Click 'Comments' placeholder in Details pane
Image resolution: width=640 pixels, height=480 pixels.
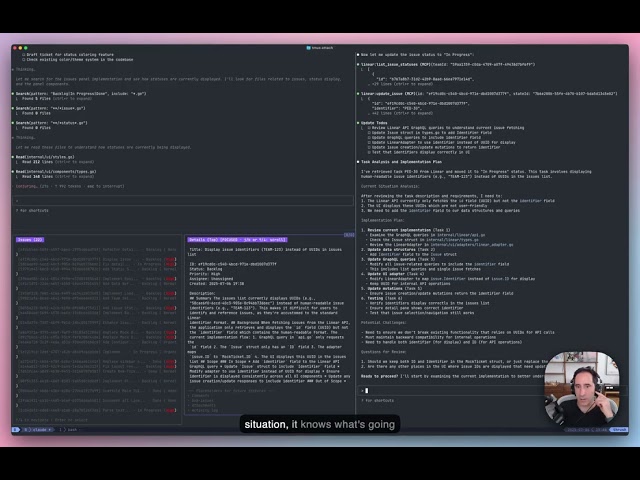click(x=200, y=396)
